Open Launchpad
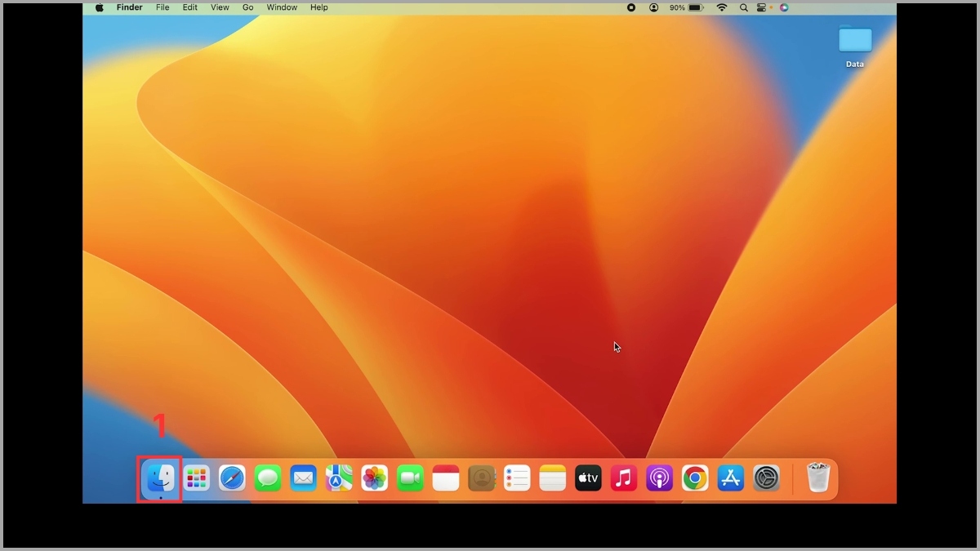Image resolution: width=980 pixels, height=551 pixels. [x=196, y=478]
